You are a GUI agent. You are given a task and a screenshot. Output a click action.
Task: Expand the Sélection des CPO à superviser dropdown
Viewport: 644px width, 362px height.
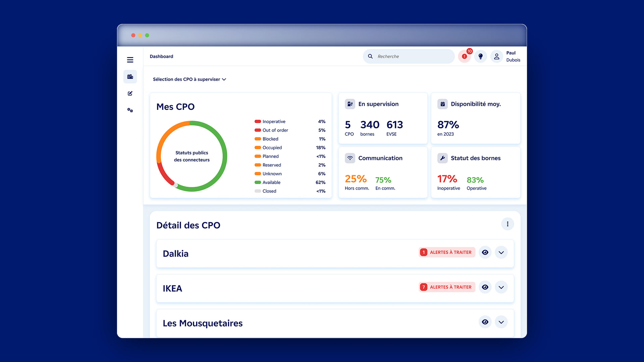pos(190,79)
